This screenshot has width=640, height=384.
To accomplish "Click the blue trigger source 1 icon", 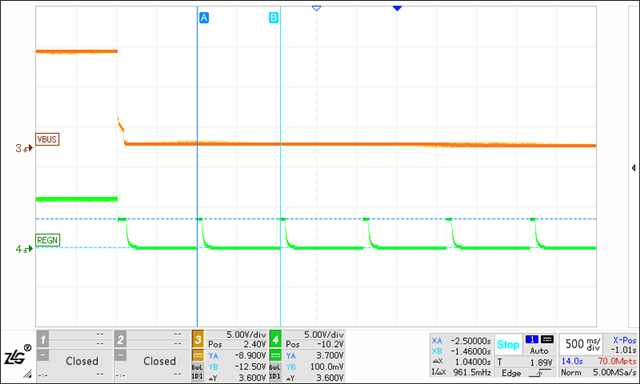I will 532,340.
